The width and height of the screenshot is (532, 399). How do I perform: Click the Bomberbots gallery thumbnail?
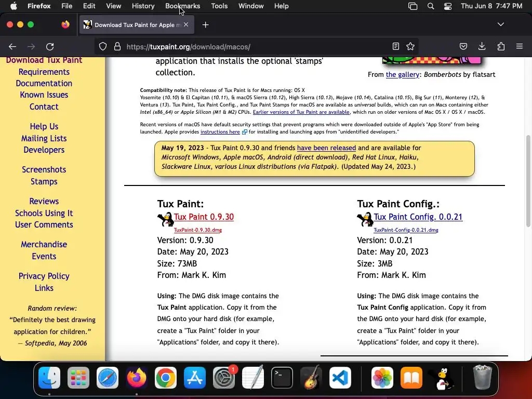(432, 60)
